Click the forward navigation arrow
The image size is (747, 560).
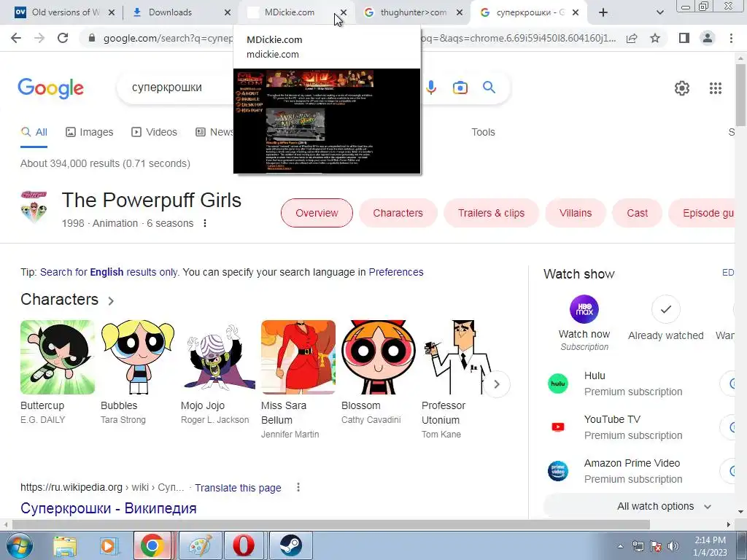point(39,38)
